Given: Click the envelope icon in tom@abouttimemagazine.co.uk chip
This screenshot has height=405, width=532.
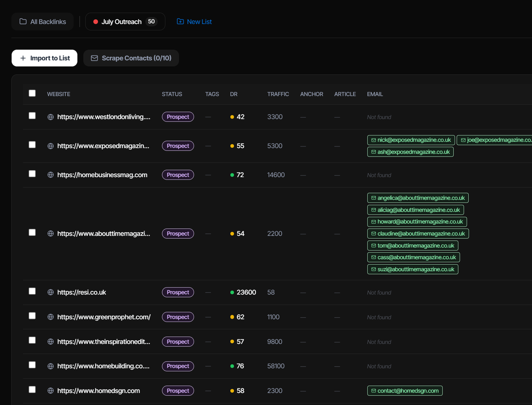Looking at the screenshot, I should pyautogui.click(x=374, y=246).
